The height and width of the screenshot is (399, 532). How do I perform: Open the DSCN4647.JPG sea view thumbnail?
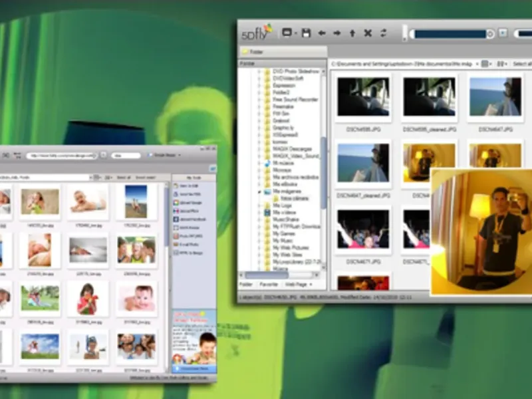(x=495, y=97)
